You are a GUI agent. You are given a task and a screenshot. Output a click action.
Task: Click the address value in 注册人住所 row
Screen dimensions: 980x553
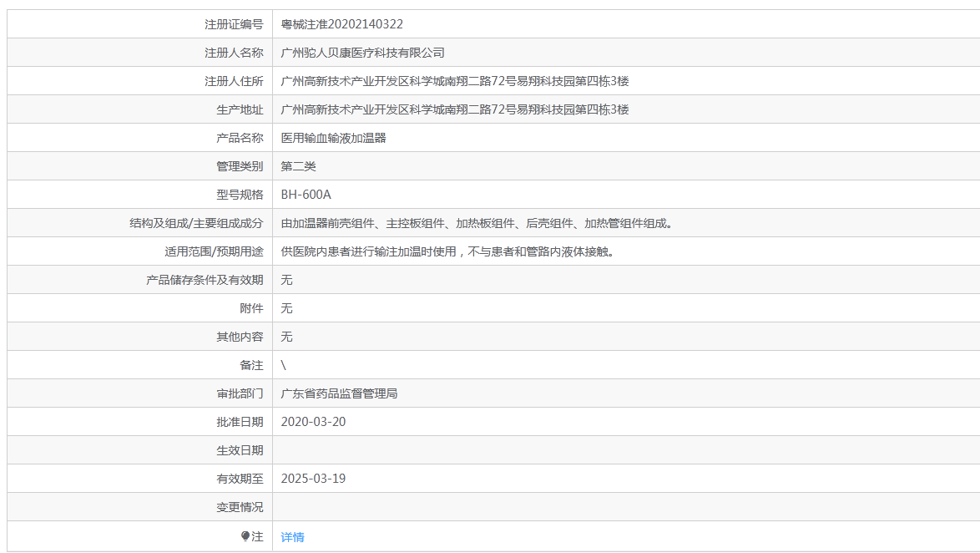[x=454, y=81]
